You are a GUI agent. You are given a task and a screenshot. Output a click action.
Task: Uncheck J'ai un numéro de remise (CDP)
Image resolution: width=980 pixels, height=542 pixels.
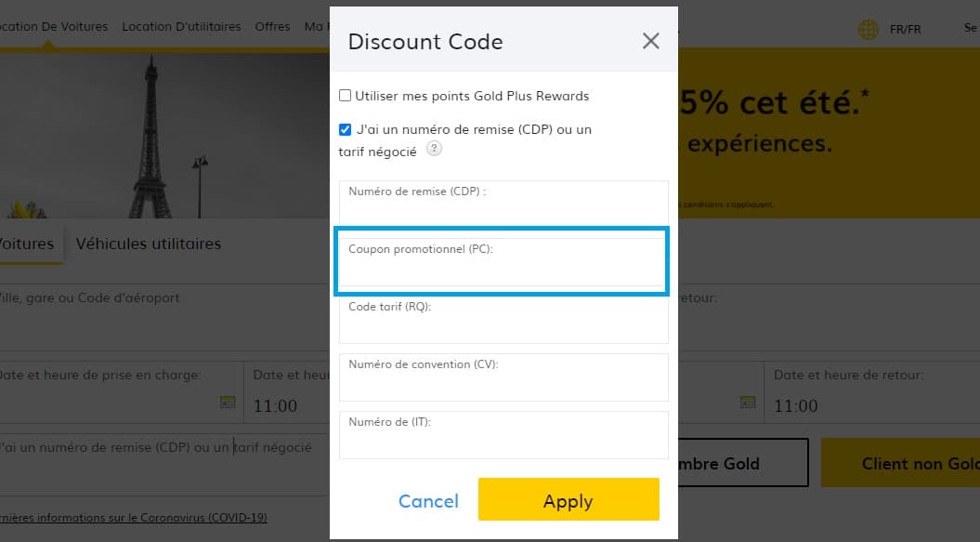[345, 129]
